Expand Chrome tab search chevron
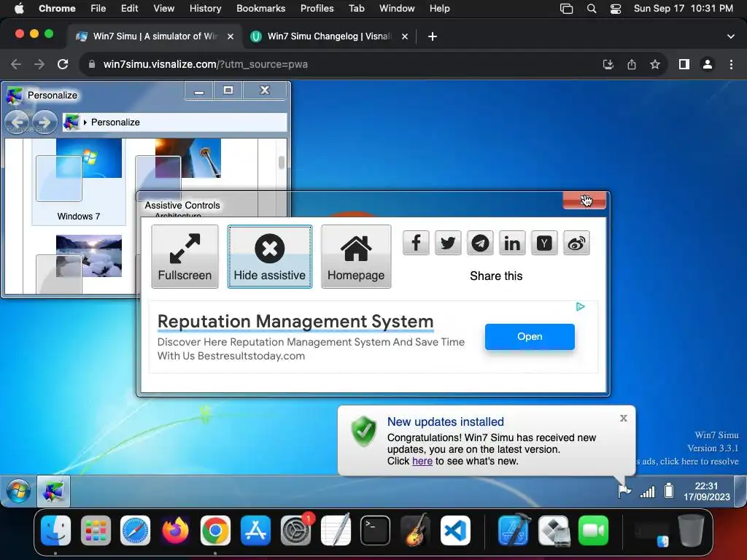This screenshot has width=747, height=560. [731, 36]
